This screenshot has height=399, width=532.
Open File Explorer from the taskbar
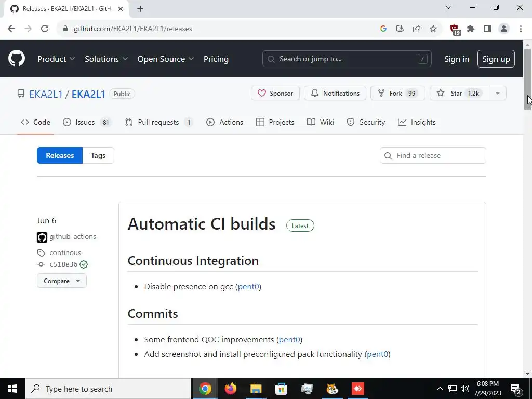[256, 389]
